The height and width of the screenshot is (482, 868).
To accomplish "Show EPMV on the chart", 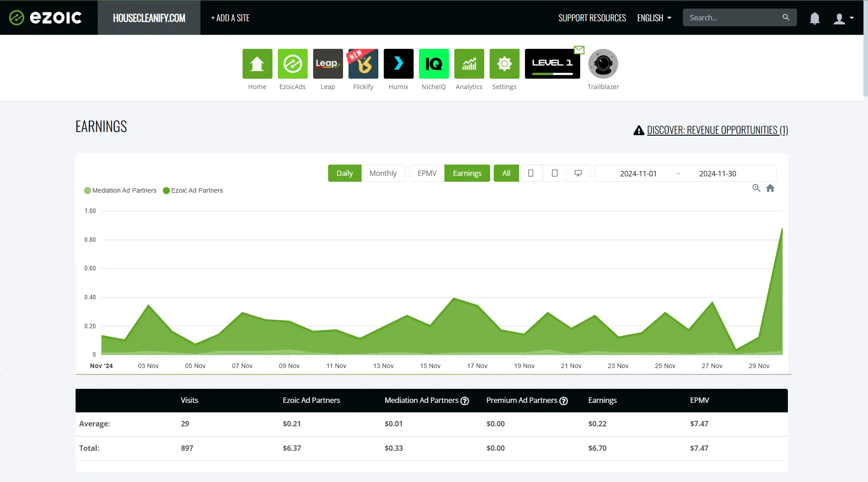I will pos(427,173).
